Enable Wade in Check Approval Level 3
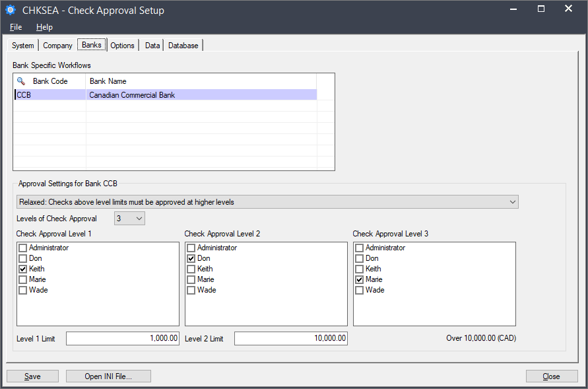 click(x=360, y=290)
